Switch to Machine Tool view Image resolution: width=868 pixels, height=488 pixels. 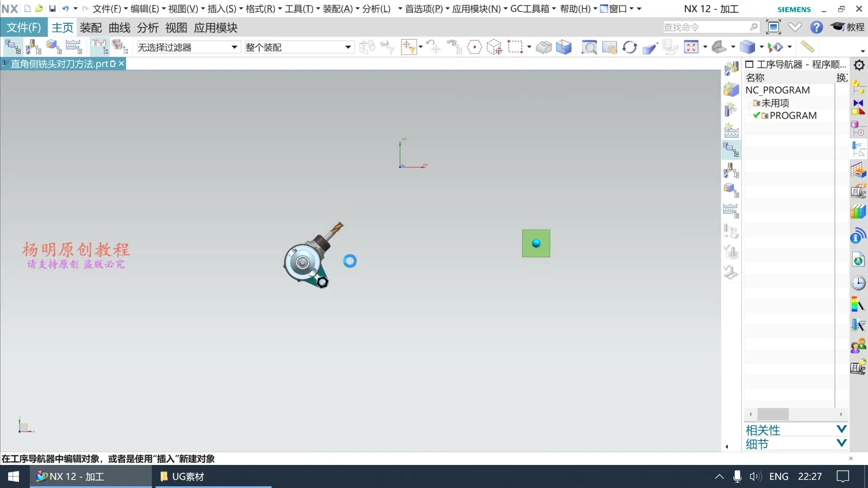(33, 47)
